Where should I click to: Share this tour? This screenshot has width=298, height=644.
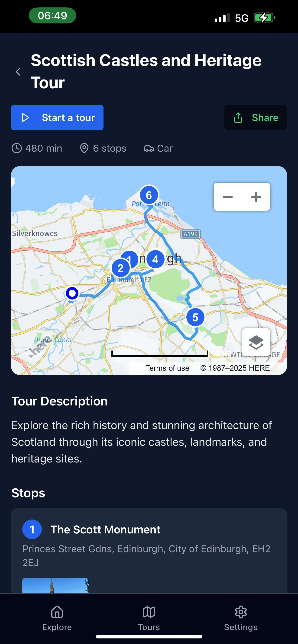tap(255, 118)
